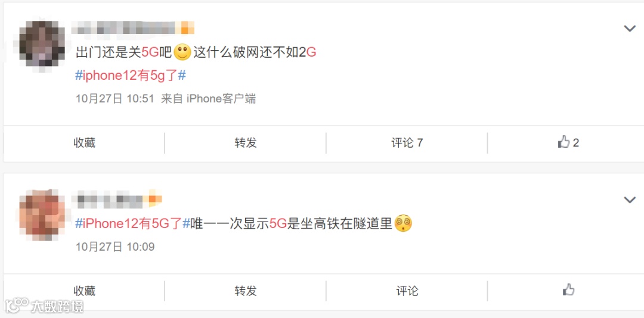Open the #iphone12有5g了# hashtag in first post
644x318 pixels.
(x=131, y=76)
